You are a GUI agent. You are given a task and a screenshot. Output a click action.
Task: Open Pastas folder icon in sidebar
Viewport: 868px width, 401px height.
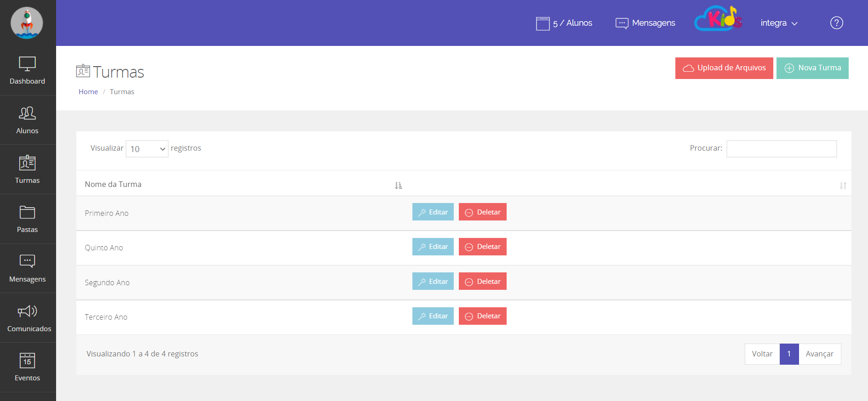point(27,212)
